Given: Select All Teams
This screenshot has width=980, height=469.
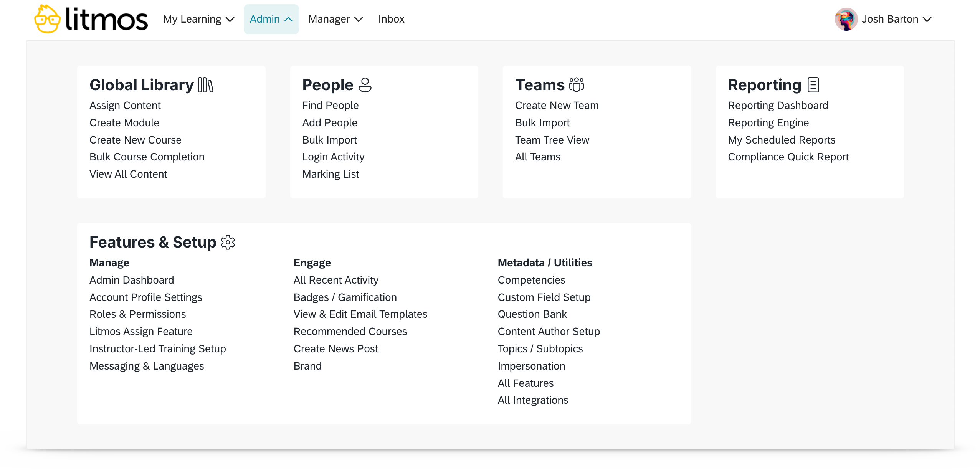Looking at the screenshot, I should coord(537,157).
